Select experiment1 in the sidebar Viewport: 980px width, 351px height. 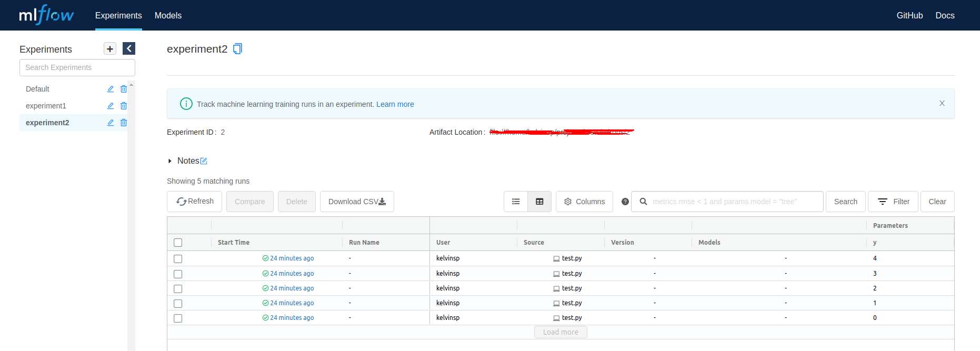pos(46,106)
